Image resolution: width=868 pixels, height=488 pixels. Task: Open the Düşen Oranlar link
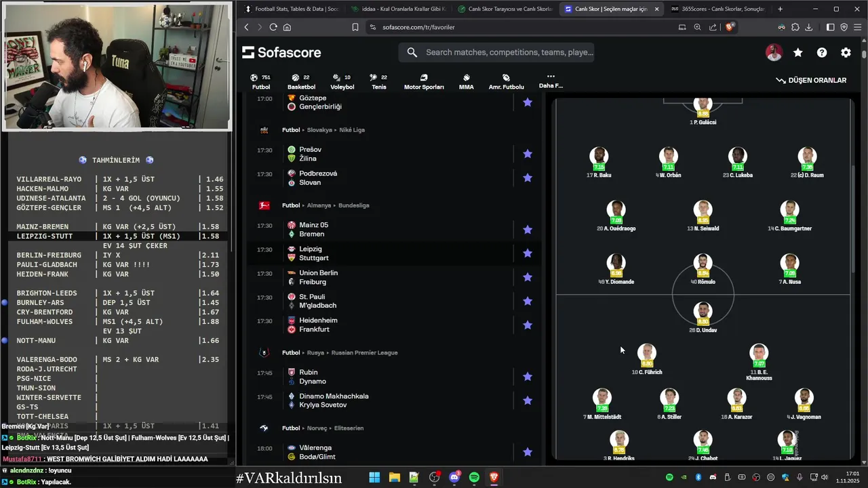(x=811, y=80)
